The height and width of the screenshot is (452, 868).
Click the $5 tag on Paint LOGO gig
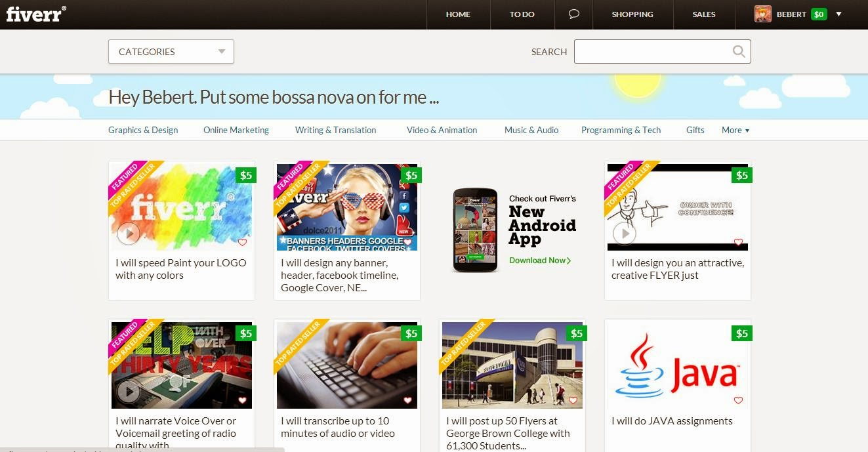pyautogui.click(x=246, y=175)
